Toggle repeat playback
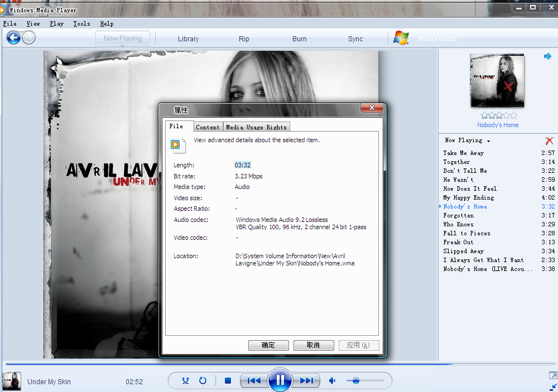Screen dimensions: 558x392 point(203,381)
